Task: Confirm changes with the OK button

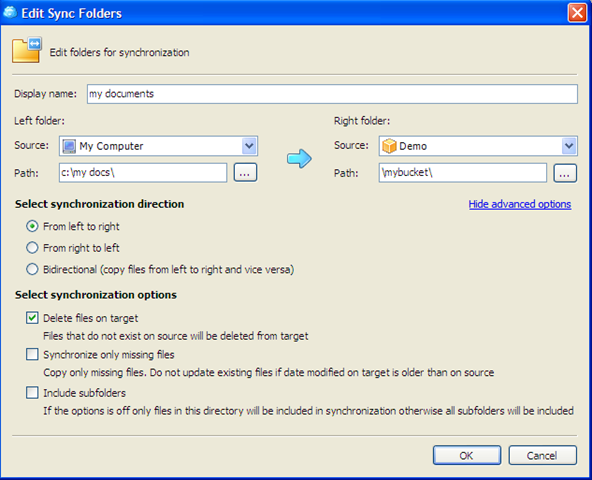Action: [467, 455]
